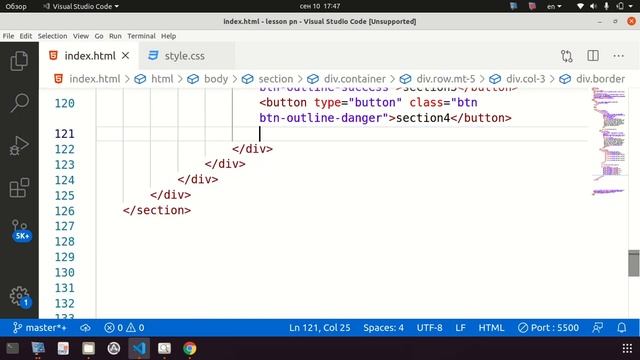
Task: Open the More Actions ellipsis menu
Action: pyautogui.click(x=618, y=56)
